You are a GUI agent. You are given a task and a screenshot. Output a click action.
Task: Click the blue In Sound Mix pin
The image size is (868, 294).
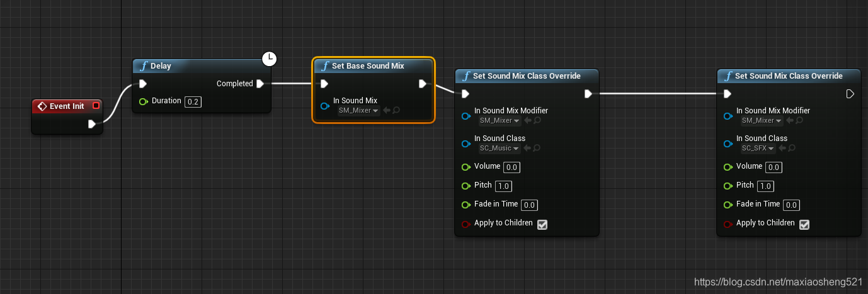point(324,106)
